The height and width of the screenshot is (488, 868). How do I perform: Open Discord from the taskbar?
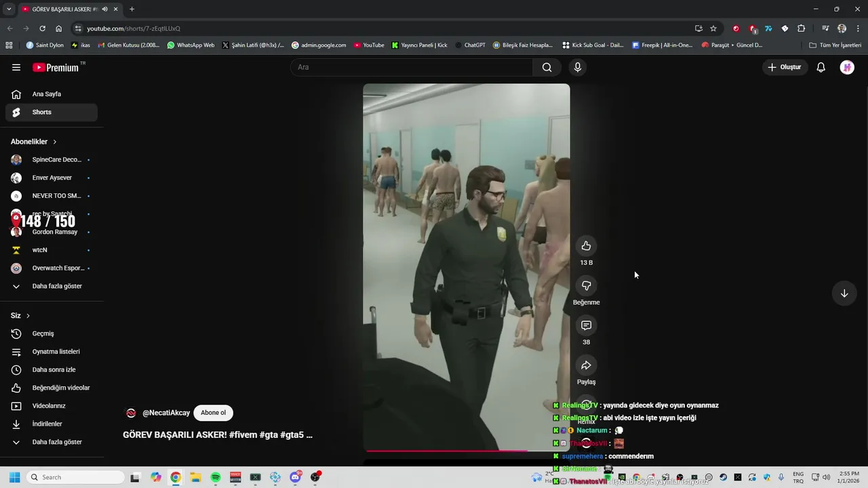pyautogui.click(x=296, y=477)
